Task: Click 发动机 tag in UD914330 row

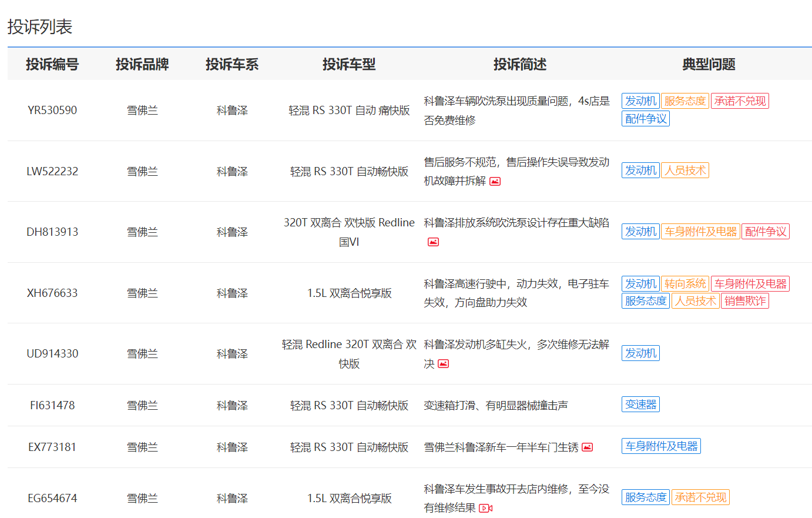Action: 640,353
